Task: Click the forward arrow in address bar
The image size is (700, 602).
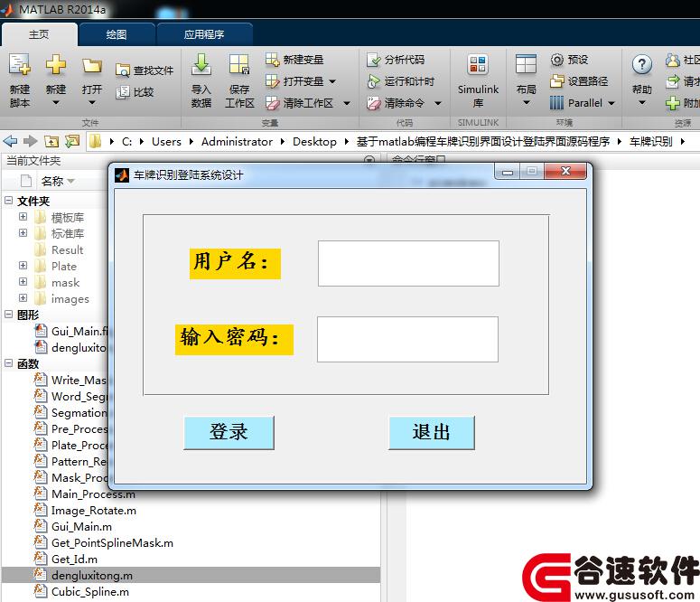Action: coord(31,142)
